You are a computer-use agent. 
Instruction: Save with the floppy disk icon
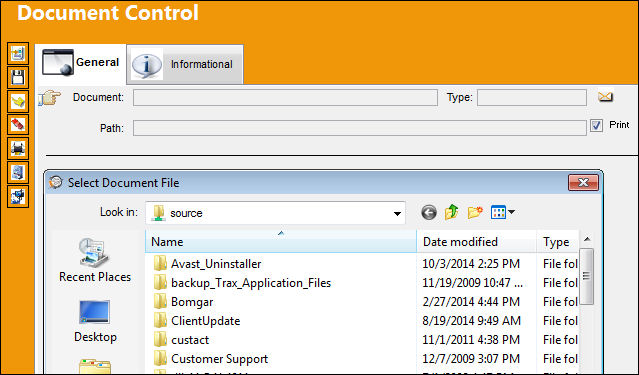[x=18, y=77]
